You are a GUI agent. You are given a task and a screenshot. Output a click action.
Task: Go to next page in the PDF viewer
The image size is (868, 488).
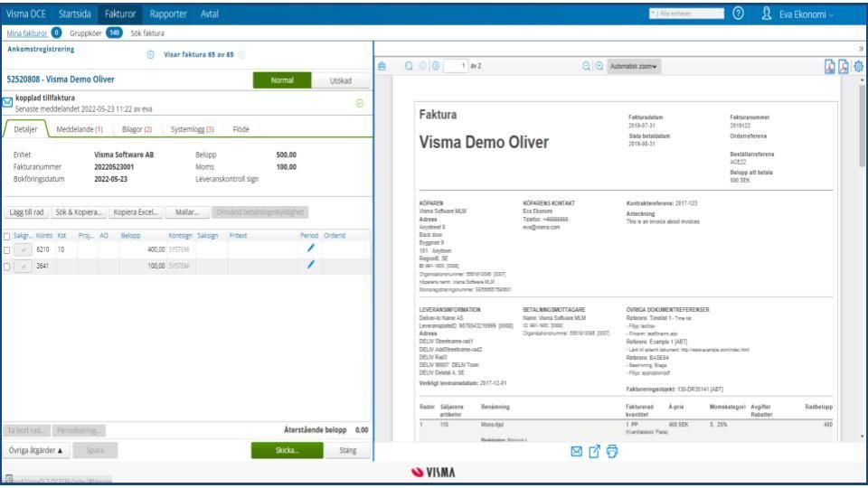tap(436, 66)
